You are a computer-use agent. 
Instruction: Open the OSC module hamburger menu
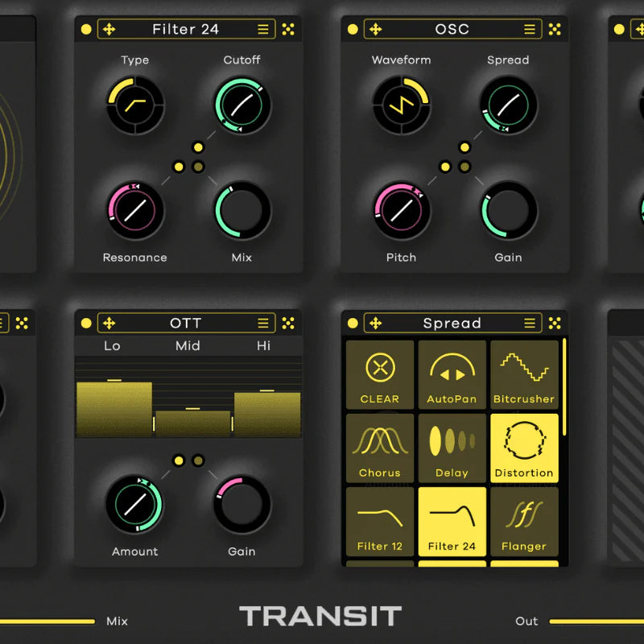coord(530,29)
